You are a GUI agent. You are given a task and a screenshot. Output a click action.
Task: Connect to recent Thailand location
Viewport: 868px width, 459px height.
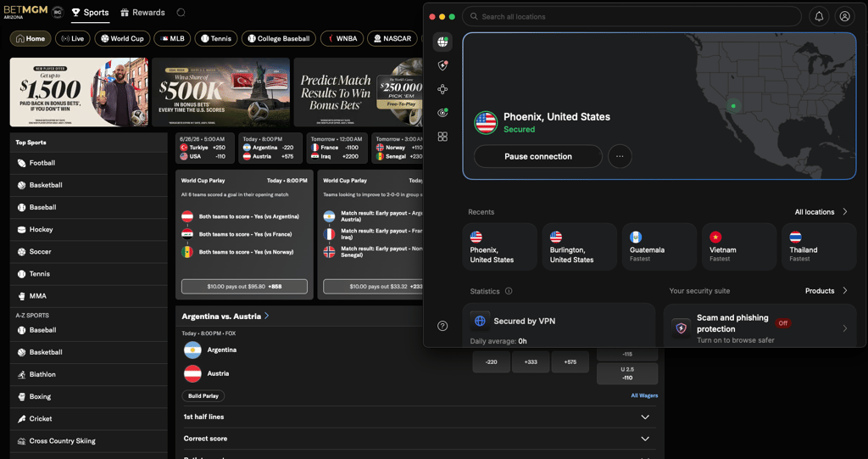click(819, 247)
